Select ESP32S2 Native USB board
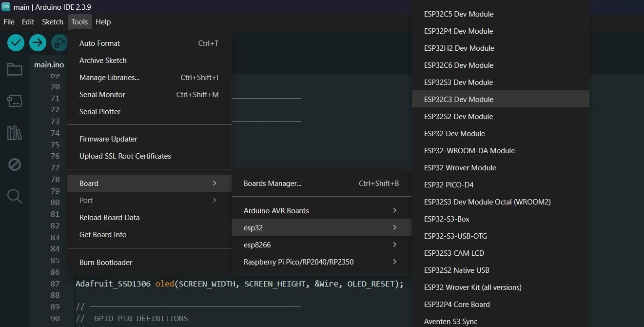Screen dimensions: 644x327 point(501,270)
